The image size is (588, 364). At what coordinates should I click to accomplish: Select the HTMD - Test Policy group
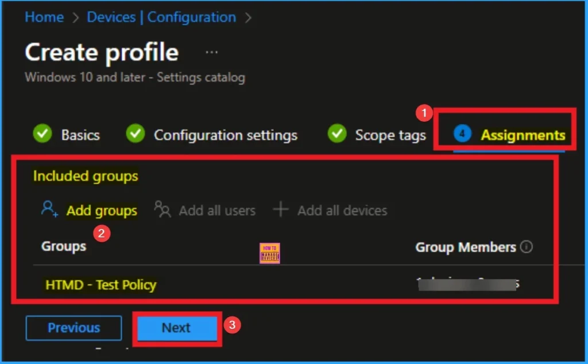tap(101, 285)
